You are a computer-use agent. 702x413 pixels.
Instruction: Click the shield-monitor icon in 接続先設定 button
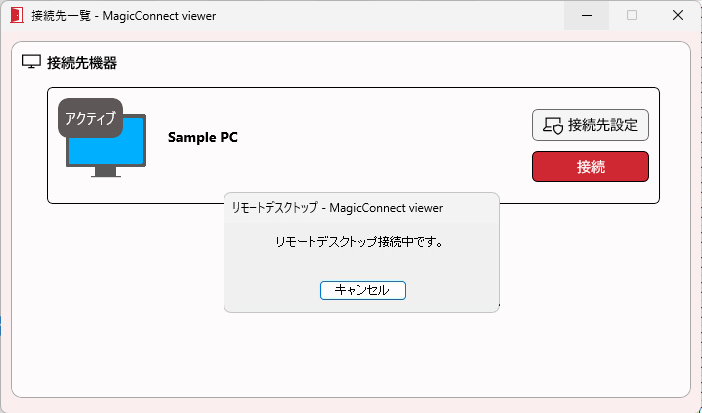pyautogui.click(x=552, y=126)
